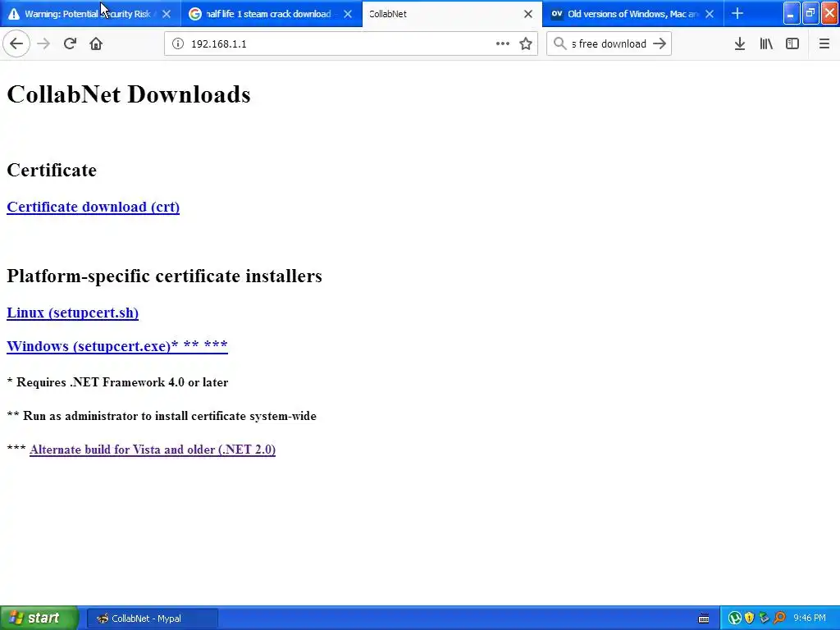Open Alternate build for Vista and older link
Viewport: 840px width, 630px height.
[153, 450]
